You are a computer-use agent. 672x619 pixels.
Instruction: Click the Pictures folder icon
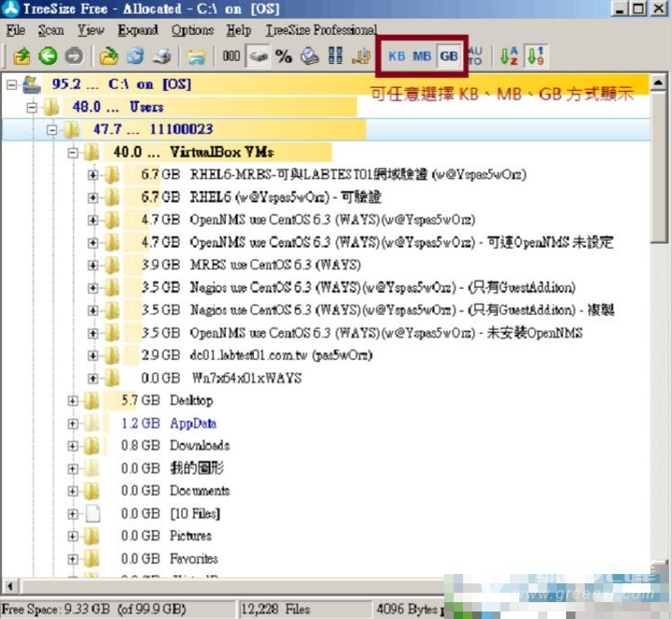point(91,536)
